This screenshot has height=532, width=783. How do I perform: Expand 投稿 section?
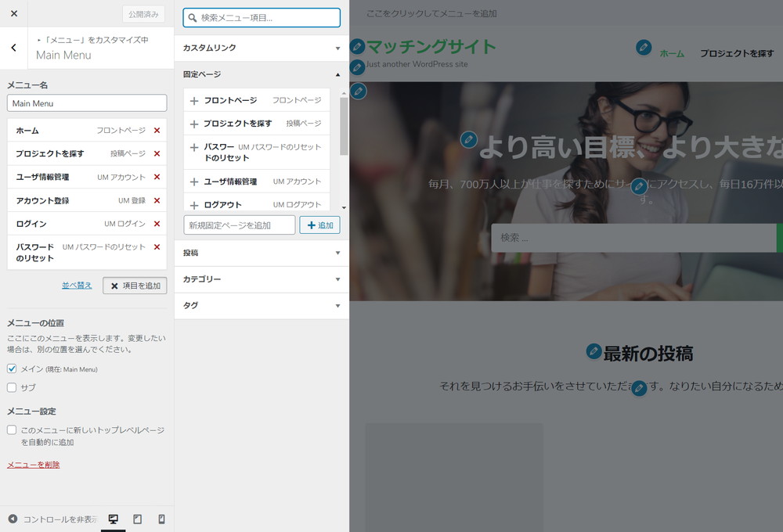(x=262, y=253)
